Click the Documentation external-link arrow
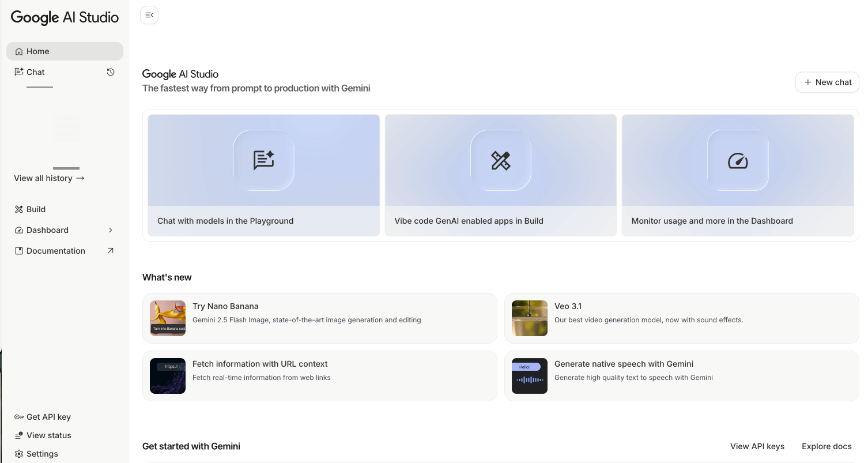This screenshot has width=868, height=463. click(111, 251)
